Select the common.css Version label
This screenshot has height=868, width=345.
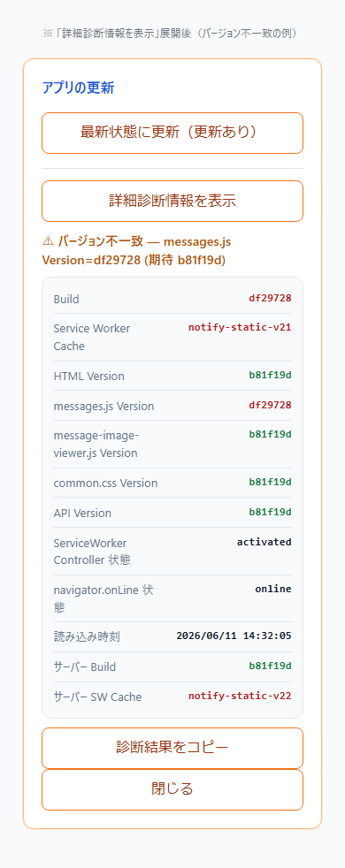(105, 483)
